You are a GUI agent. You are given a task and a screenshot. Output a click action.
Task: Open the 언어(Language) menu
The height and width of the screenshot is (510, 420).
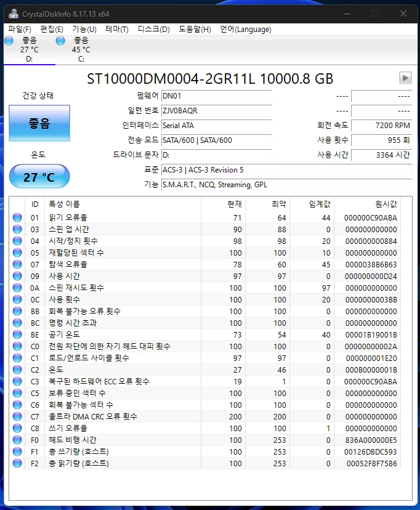point(246,30)
